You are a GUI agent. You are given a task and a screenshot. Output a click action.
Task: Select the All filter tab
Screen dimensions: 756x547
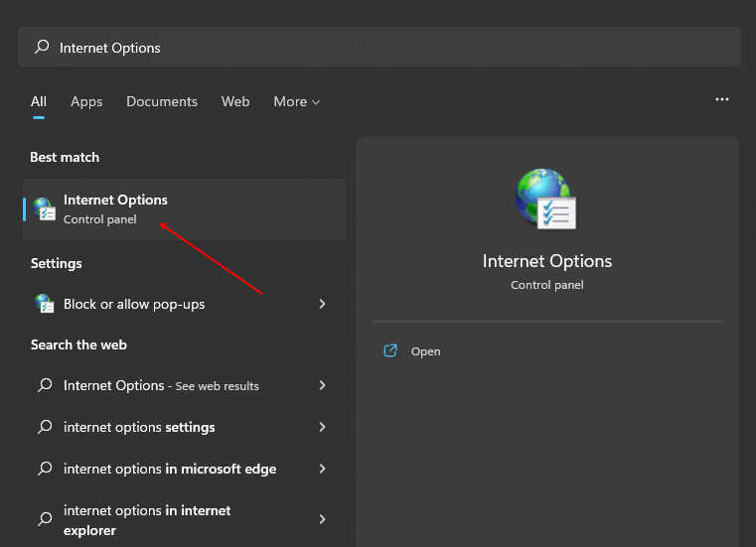coord(39,101)
